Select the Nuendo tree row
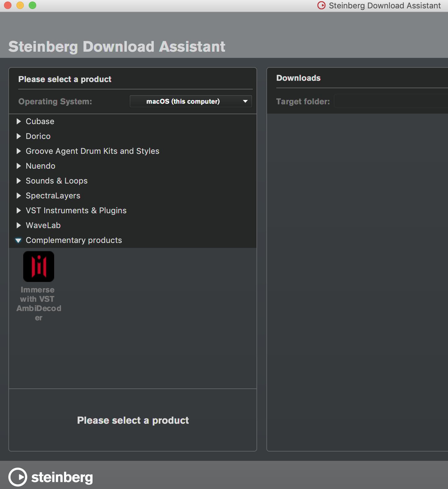The width and height of the screenshot is (448, 489). [133, 166]
